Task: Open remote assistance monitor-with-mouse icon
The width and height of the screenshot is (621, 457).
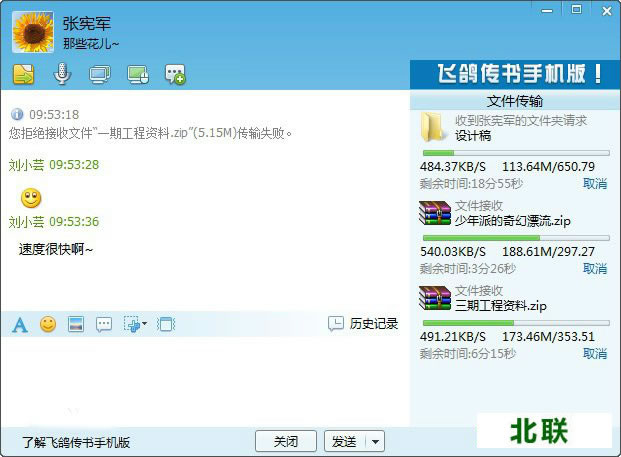Action: (x=138, y=73)
